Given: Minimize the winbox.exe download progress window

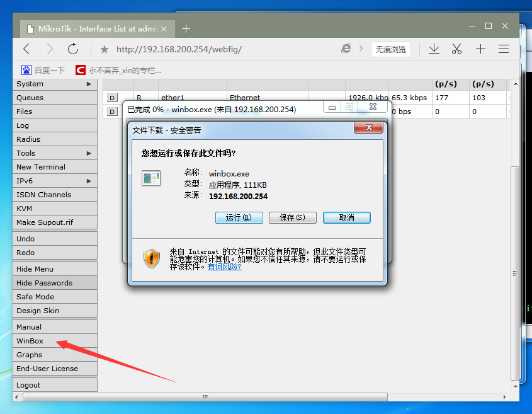Looking at the screenshot, I should (x=332, y=107).
